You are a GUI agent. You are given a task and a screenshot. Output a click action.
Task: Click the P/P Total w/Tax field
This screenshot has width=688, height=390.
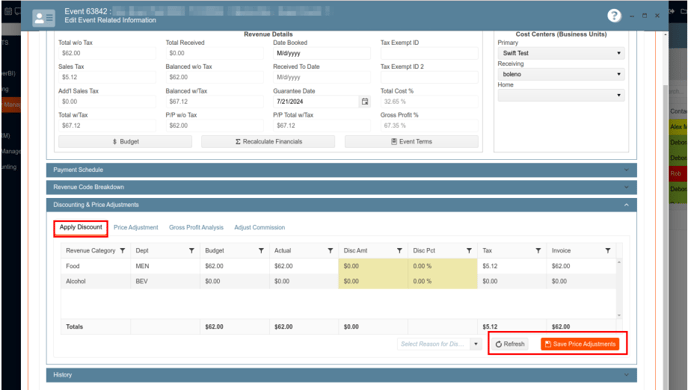coord(322,125)
